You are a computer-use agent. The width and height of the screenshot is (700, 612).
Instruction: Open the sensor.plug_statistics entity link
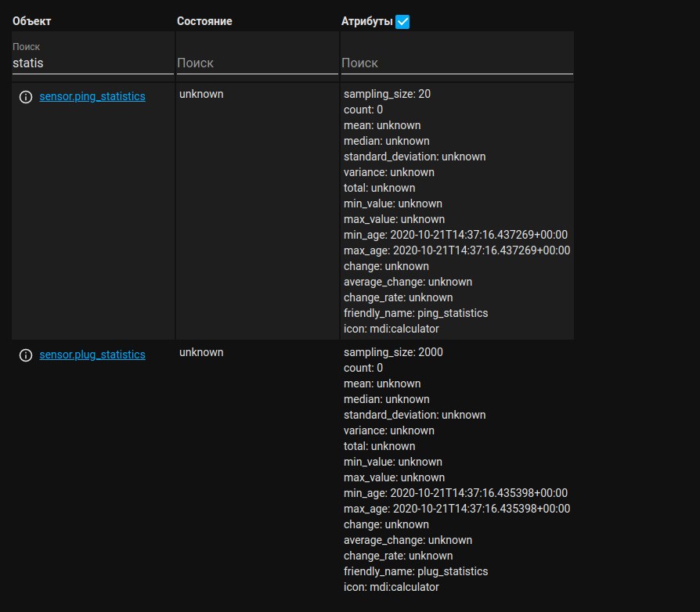92,355
